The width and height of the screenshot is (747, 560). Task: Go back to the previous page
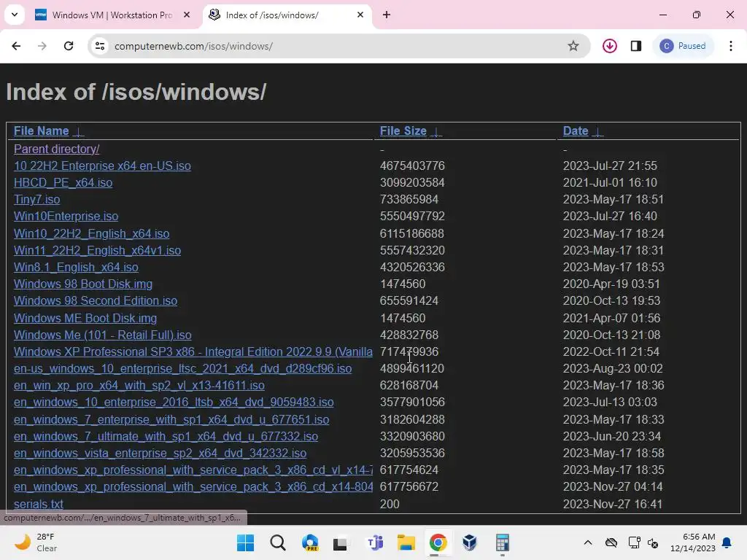(16, 46)
